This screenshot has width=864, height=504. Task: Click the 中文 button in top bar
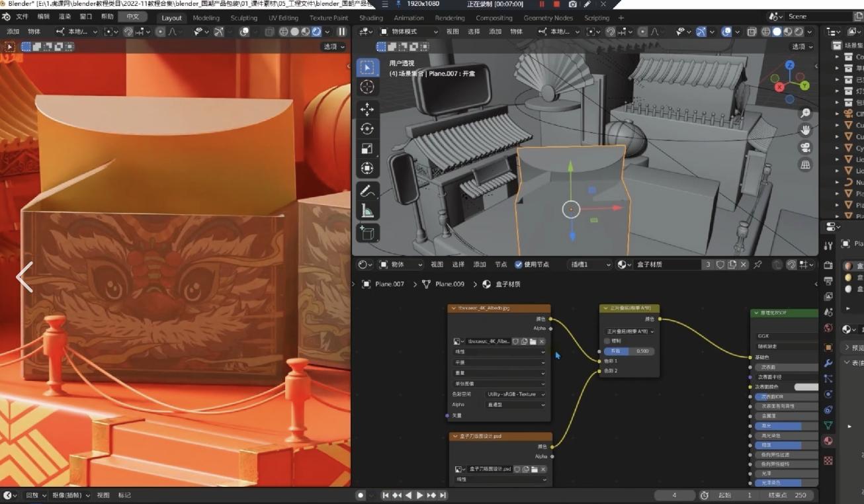pyautogui.click(x=133, y=17)
